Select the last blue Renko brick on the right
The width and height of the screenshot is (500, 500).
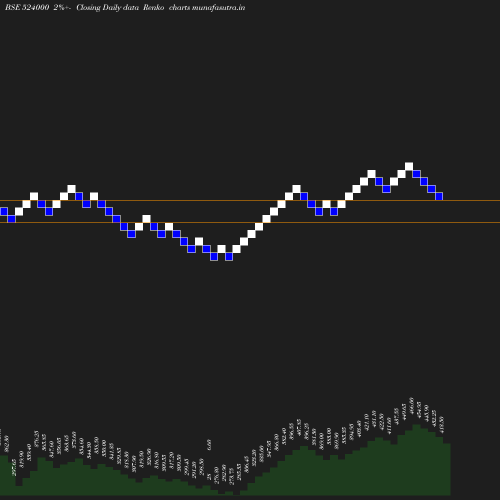coord(439,196)
